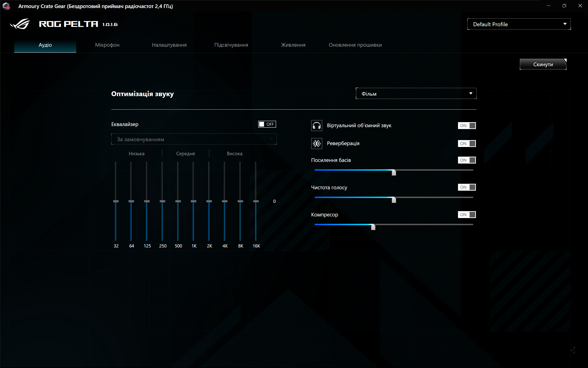The width and height of the screenshot is (588, 368).
Task: Click the ROG logo icon
Action: [x=20, y=24]
